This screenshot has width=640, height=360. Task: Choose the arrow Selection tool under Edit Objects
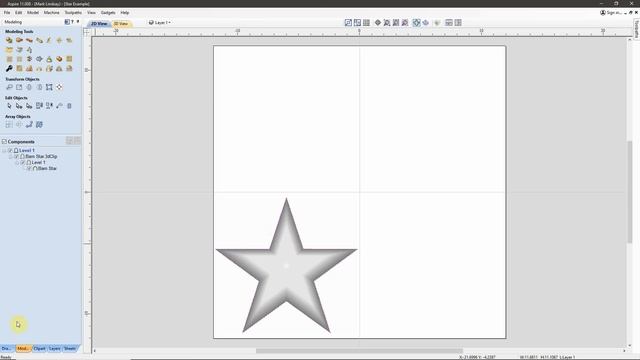(x=9, y=106)
